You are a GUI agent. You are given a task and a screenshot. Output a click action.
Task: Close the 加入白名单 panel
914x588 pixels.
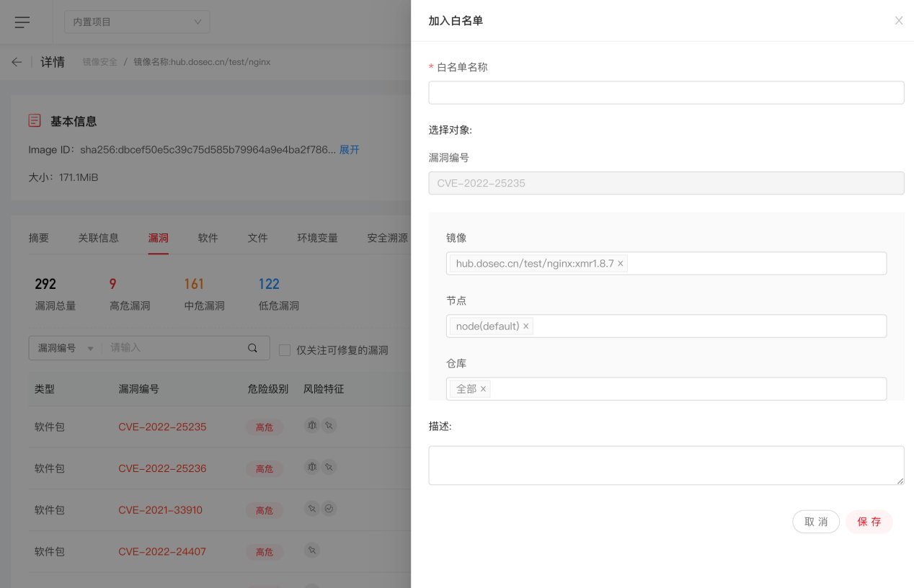(898, 21)
